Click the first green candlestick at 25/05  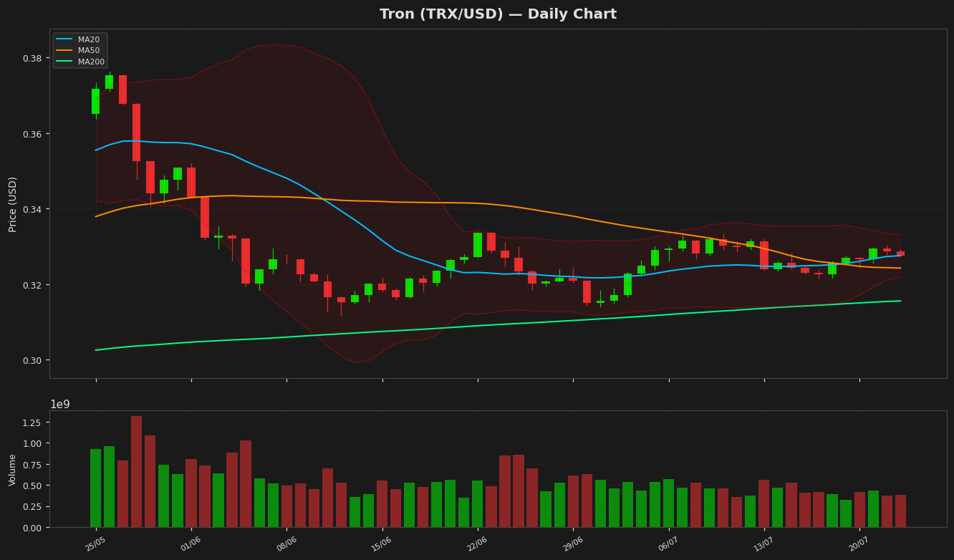(96, 101)
